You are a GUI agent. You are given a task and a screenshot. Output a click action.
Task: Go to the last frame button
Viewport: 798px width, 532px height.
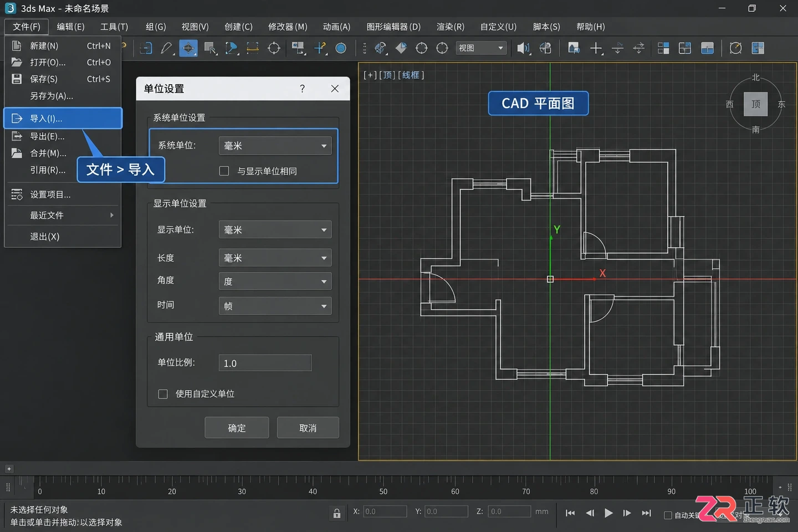coord(647,513)
